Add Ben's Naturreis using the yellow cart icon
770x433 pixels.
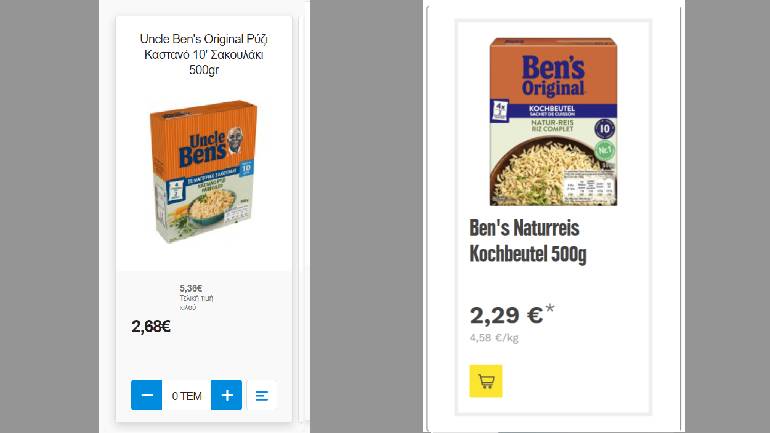coord(486,381)
